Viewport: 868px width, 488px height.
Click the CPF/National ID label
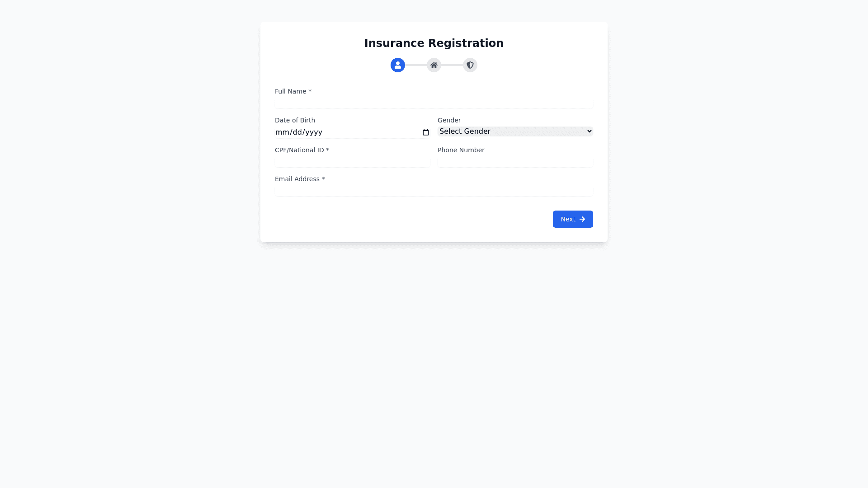point(302,150)
